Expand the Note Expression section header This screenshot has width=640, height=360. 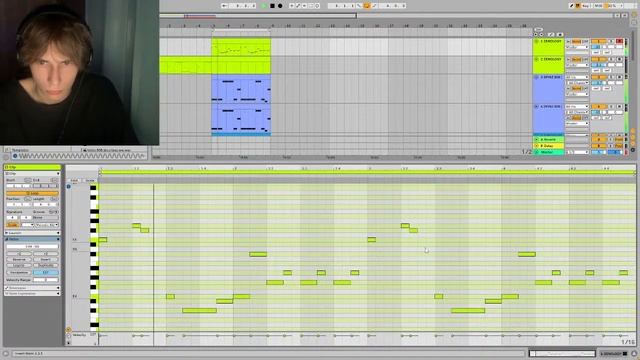pyautogui.click(x=32, y=293)
